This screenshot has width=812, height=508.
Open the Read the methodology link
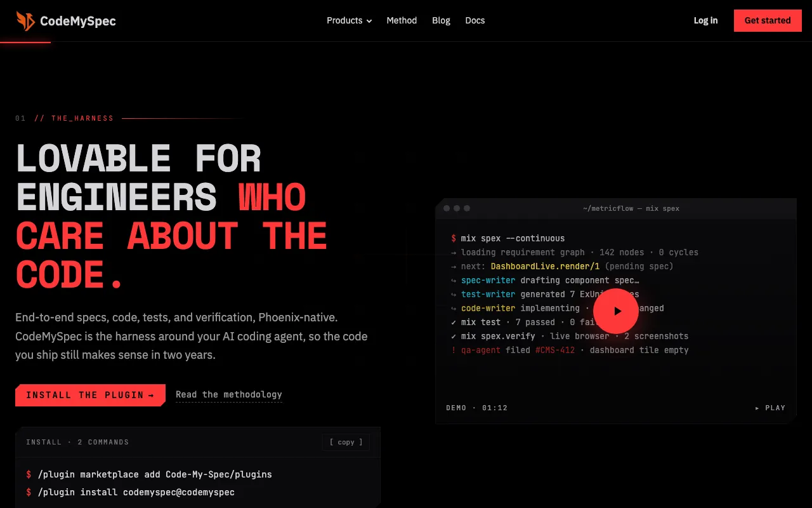[x=229, y=394]
